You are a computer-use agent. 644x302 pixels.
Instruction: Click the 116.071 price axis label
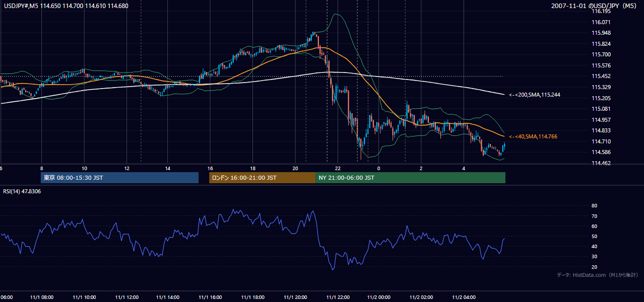(x=601, y=22)
